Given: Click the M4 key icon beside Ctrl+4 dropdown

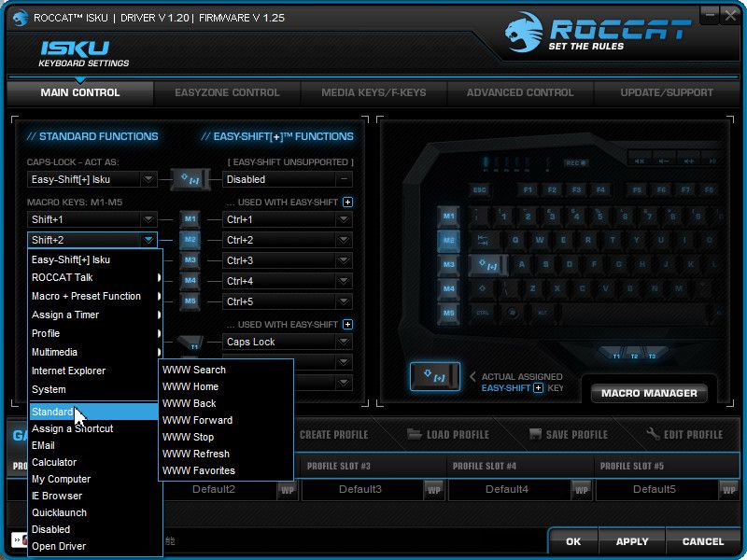Looking at the screenshot, I should (190, 281).
